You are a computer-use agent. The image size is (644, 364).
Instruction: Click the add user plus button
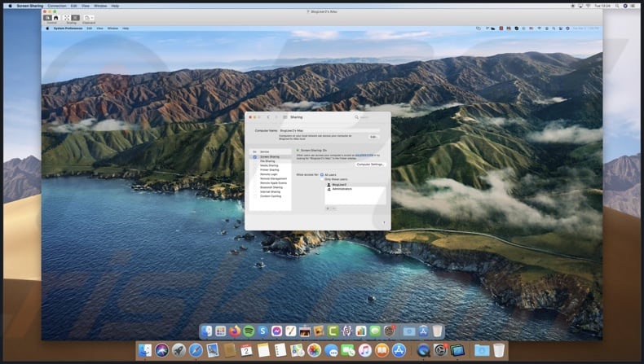[328, 209]
